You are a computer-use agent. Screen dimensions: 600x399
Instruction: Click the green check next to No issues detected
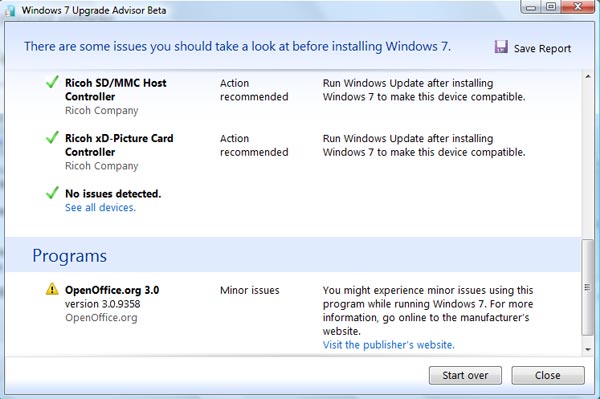tap(52, 192)
